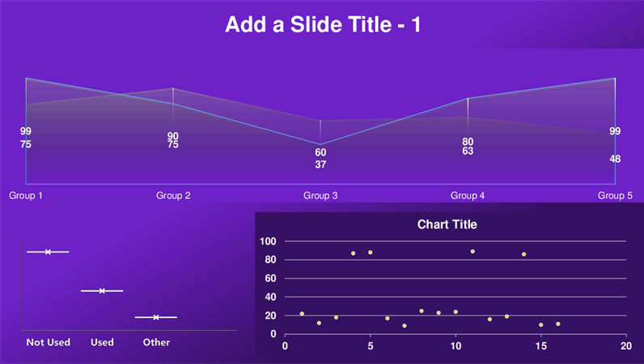Click the 20 value on scatter horizontal axis

[x=626, y=346]
